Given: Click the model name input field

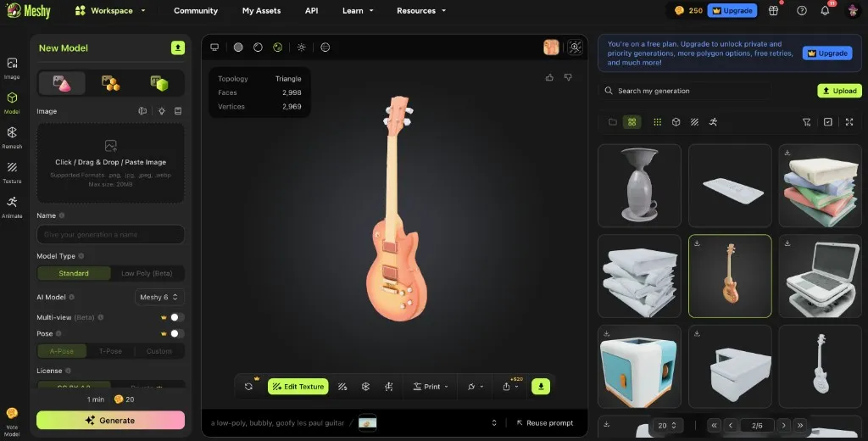Looking at the screenshot, I should (x=111, y=234).
